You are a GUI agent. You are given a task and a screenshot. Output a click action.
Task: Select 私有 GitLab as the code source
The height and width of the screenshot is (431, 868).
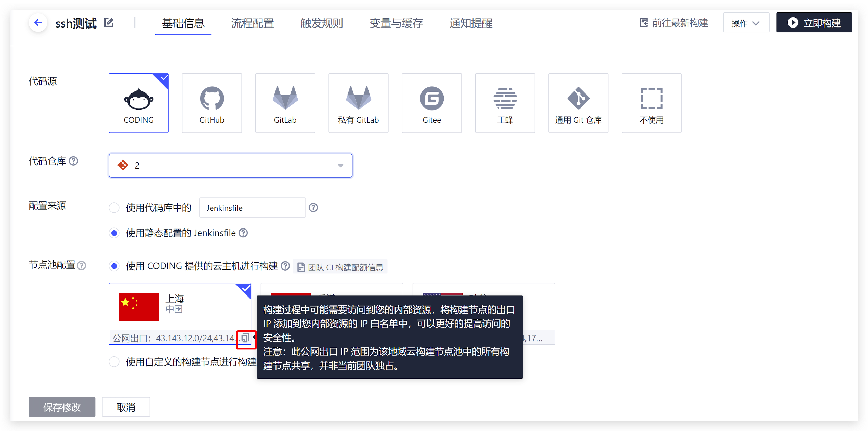pos(358,103)
